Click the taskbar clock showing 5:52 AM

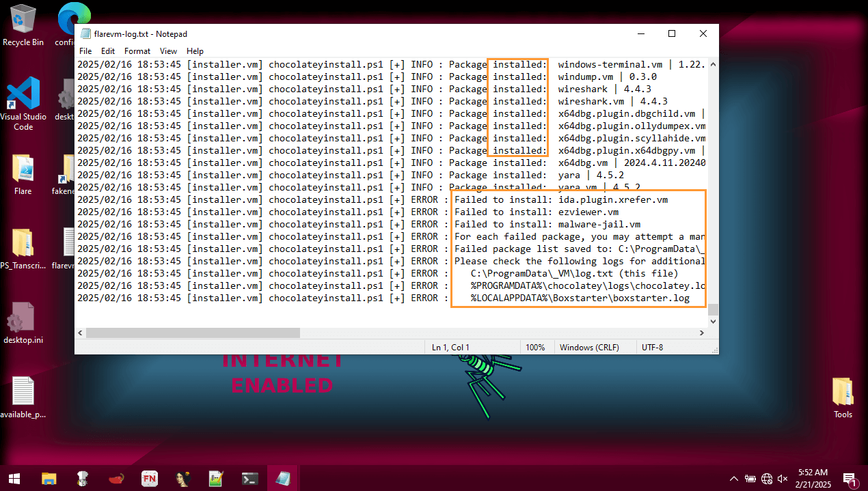(813, 478)
